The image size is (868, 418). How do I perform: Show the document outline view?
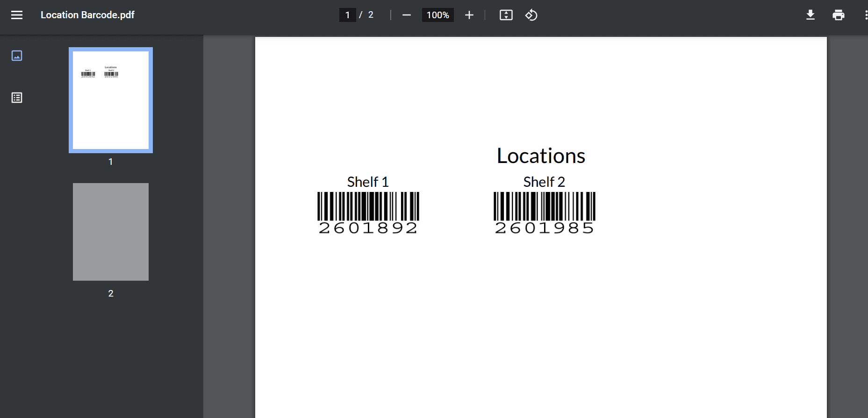[17, 98]
